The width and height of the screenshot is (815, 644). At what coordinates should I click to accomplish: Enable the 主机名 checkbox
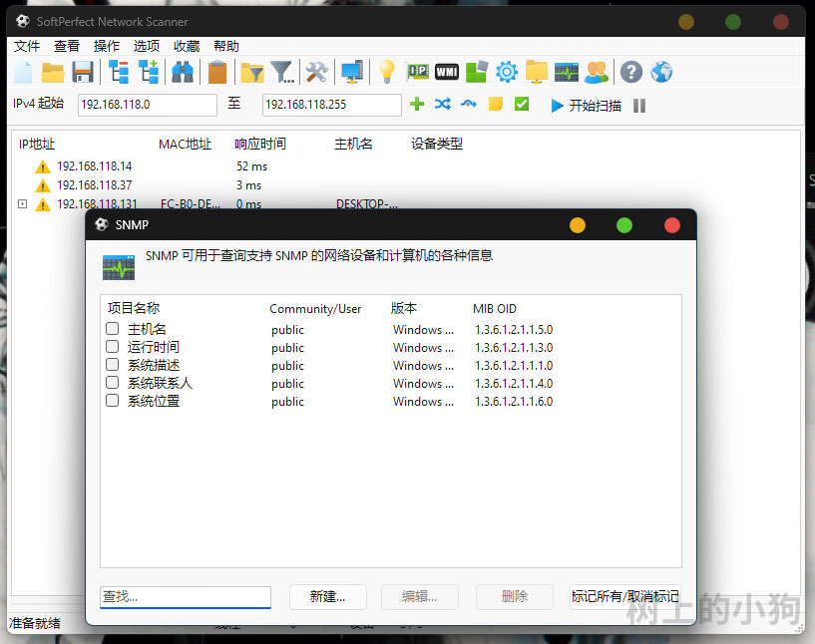(113, 329)
